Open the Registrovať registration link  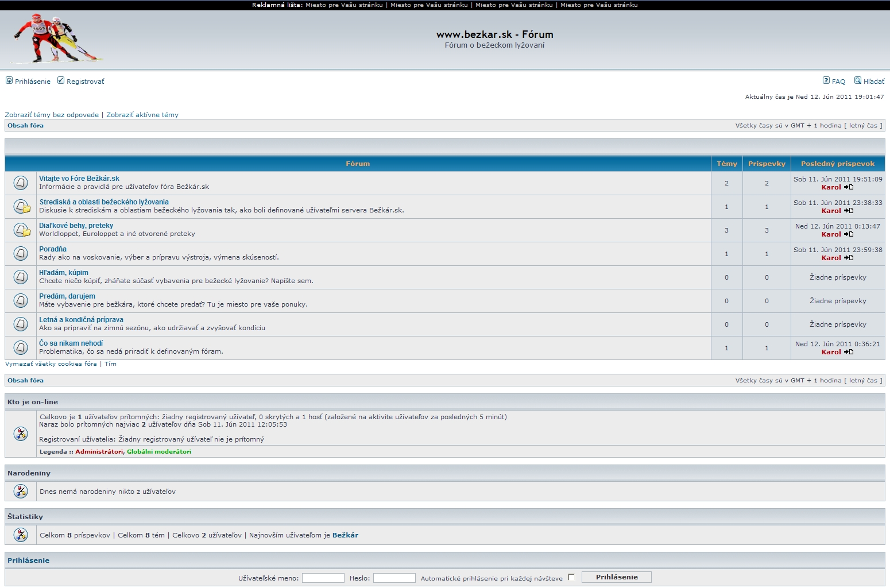pyautogui.click(x=85, y=82)
